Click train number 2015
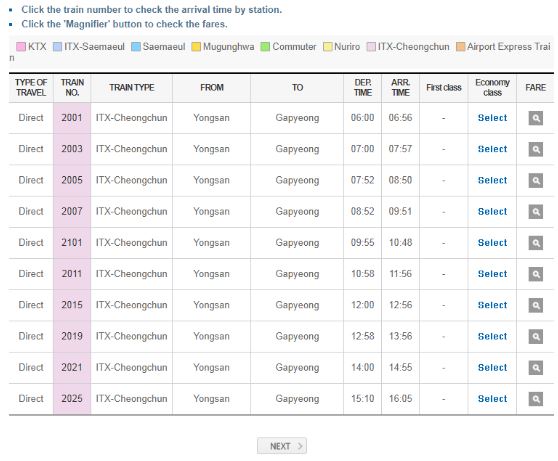Screen dimensions: 558x461 [x=72, y=305]
